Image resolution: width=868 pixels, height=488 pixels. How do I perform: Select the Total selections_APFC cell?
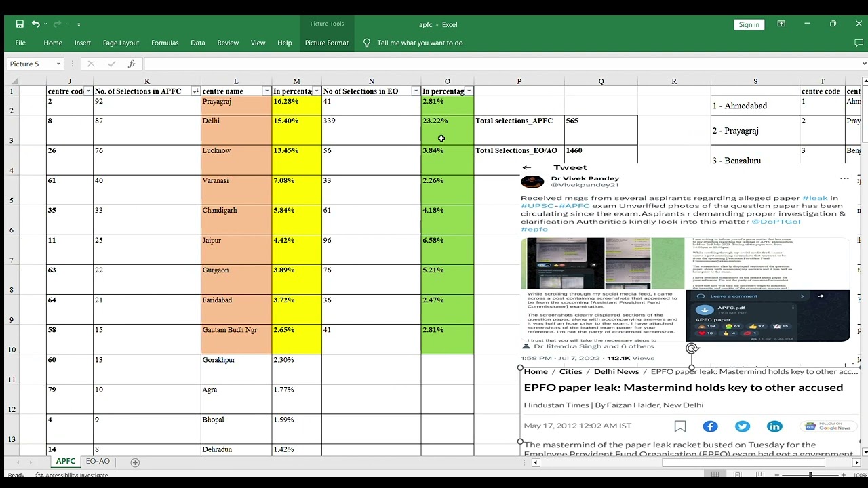point(519,129)
